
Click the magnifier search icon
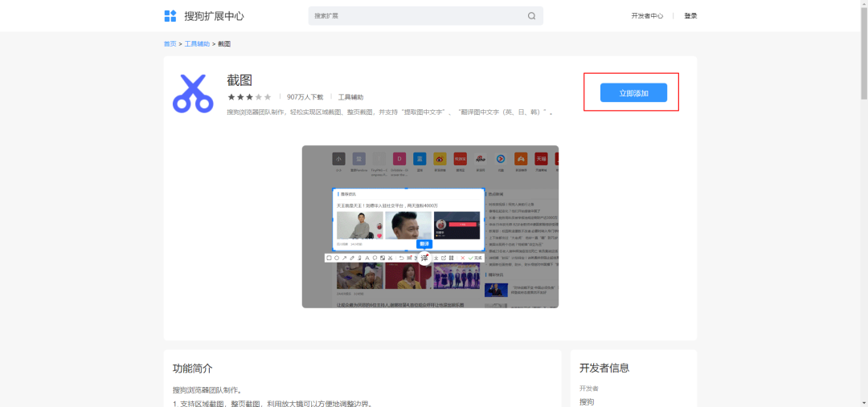[531, 16]
